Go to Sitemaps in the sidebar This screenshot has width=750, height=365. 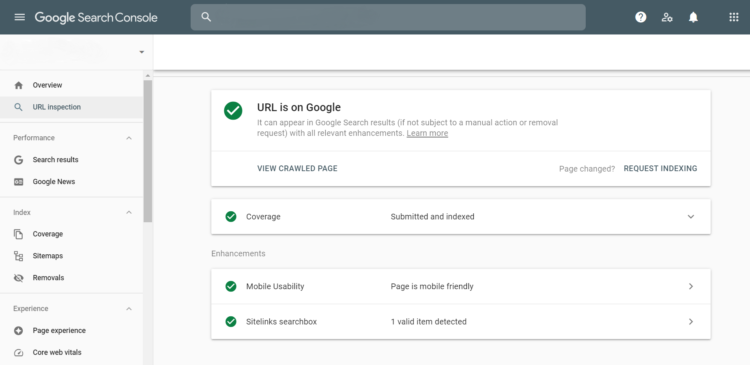tap(72, 256)
